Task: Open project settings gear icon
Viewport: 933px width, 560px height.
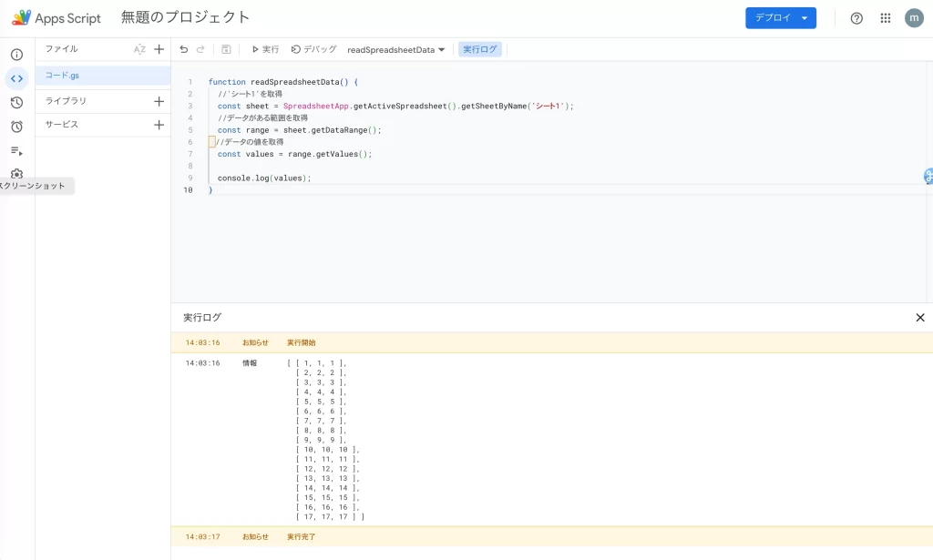Action: (x=16, y=174)
